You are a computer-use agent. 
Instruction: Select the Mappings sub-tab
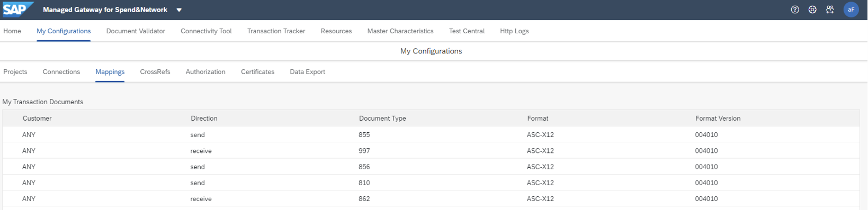[110, 72]
